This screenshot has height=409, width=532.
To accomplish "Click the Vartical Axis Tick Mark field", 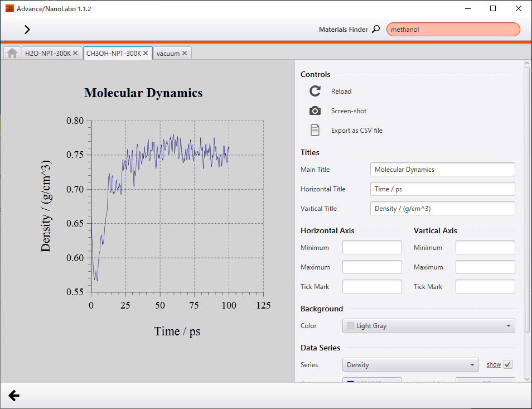I will (x=485, y=286).
